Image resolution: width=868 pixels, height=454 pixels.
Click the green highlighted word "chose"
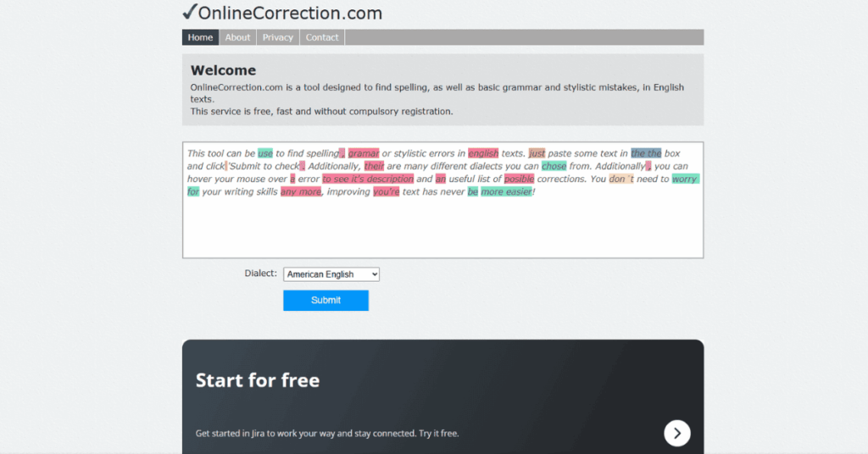pos(554,166)
